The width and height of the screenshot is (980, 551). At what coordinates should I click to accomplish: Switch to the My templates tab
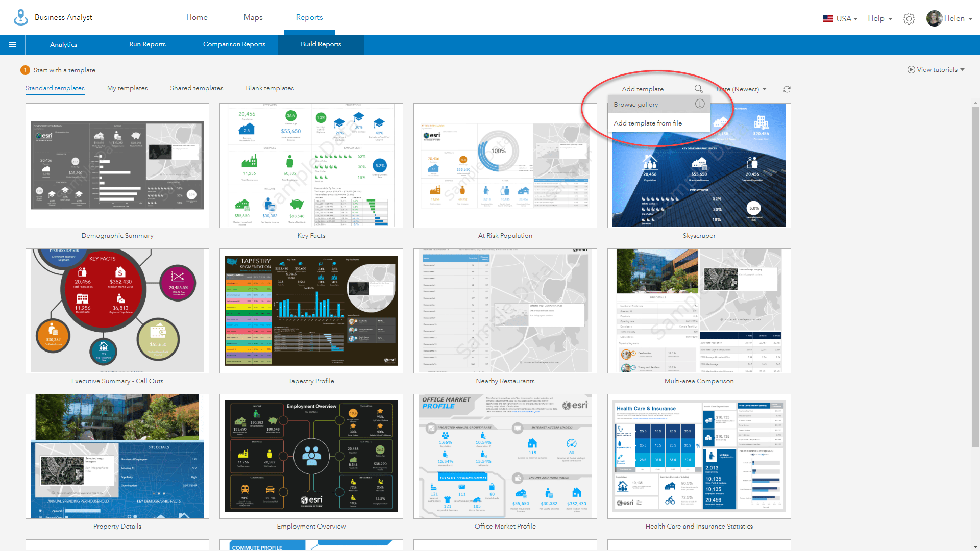[127, 88]
